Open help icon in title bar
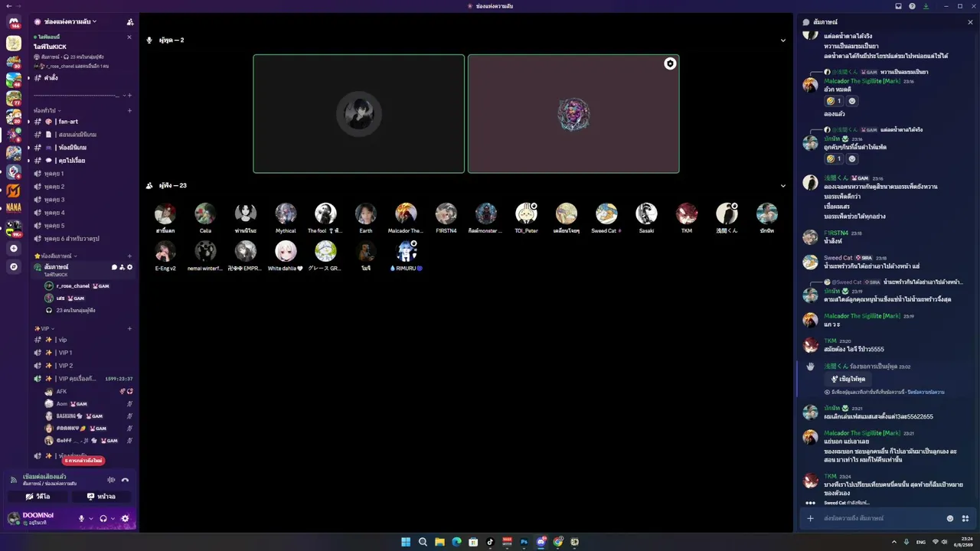 click(912, 6)
